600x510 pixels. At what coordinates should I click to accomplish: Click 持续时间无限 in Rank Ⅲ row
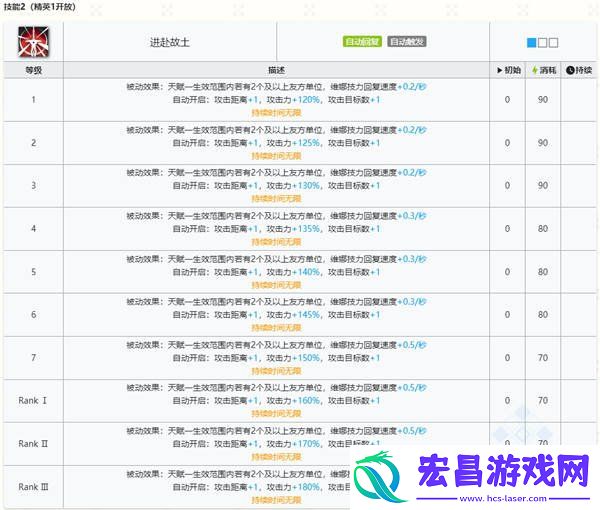click(x=276, y=500)
